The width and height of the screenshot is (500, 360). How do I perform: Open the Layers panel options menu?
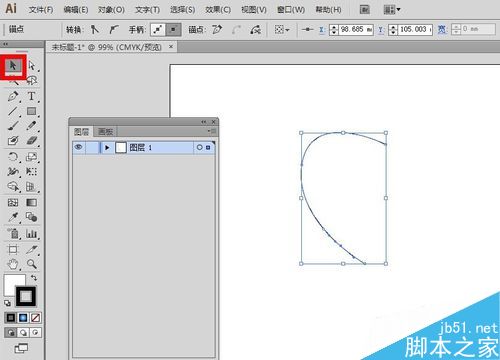[x=212, y=131]
